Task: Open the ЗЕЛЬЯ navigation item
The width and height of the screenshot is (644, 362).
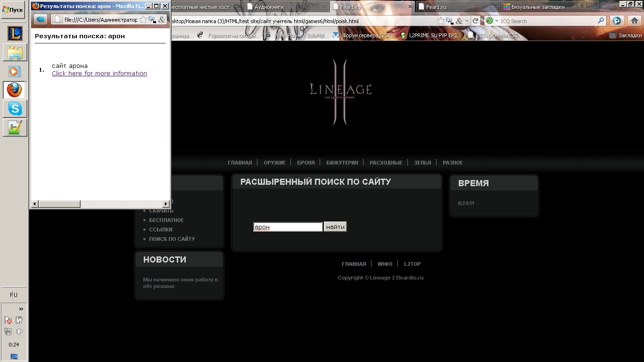Action: pyautogui.click(x=422, y=163)
